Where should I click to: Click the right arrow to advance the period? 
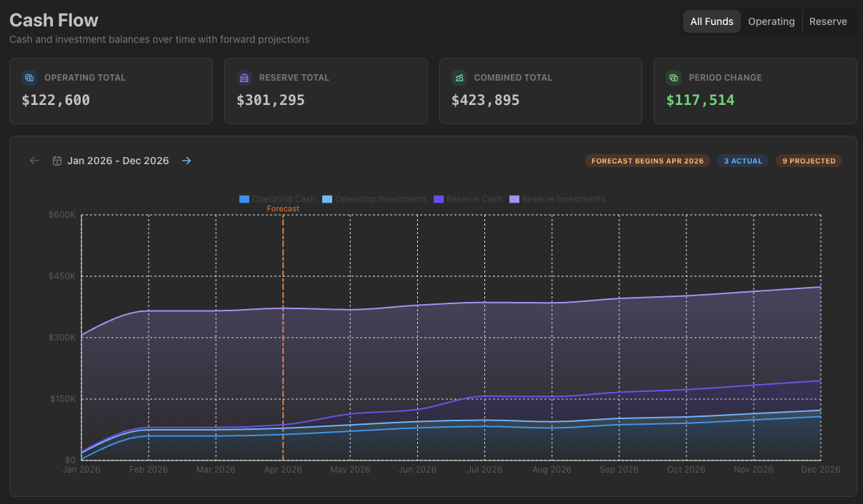tap(186, 161)
